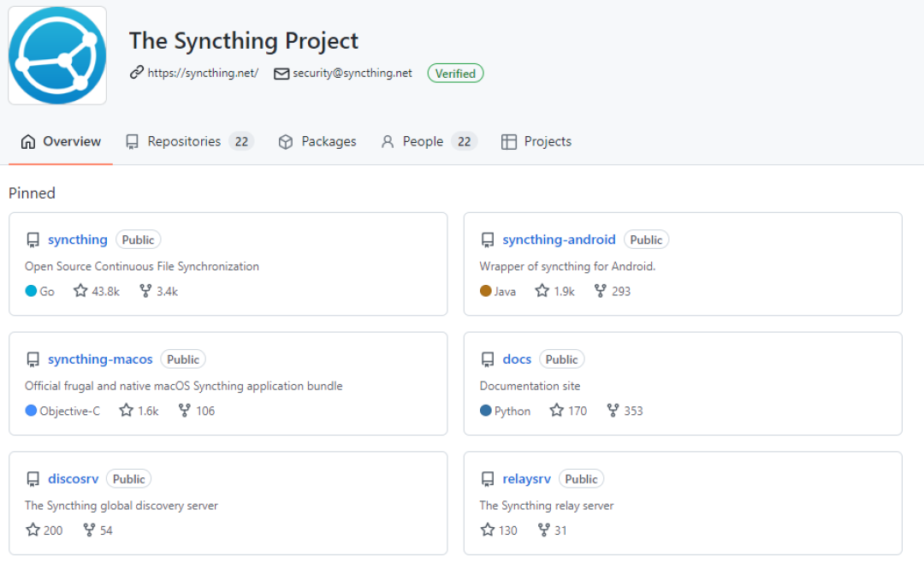
Task: Open the syncthing-macos repository link
Action: [100, 359]
